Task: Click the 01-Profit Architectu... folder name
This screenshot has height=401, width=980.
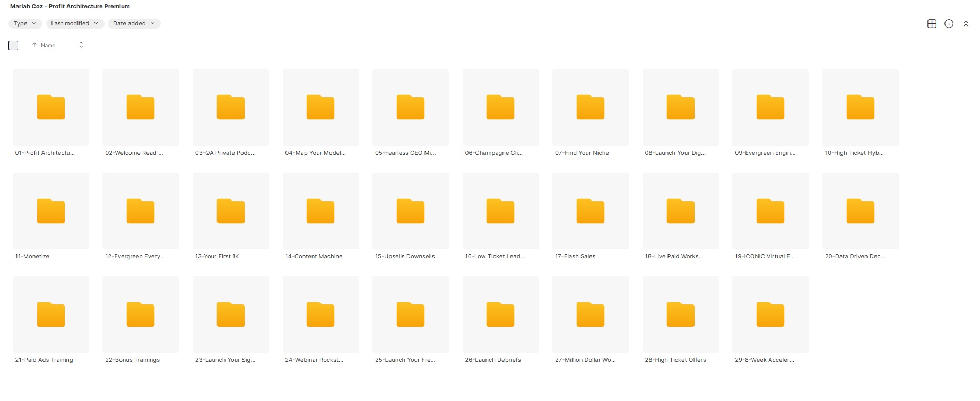Action: coord(45,153)
